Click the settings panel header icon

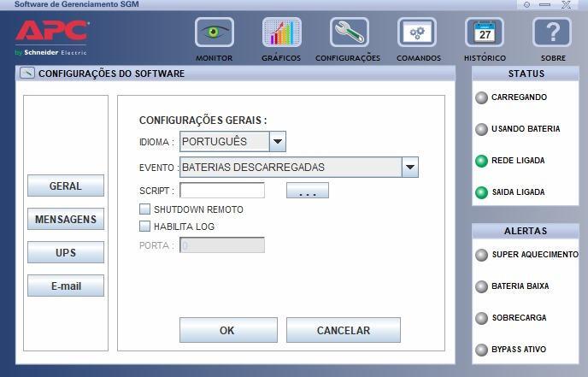tap(27, 73)
